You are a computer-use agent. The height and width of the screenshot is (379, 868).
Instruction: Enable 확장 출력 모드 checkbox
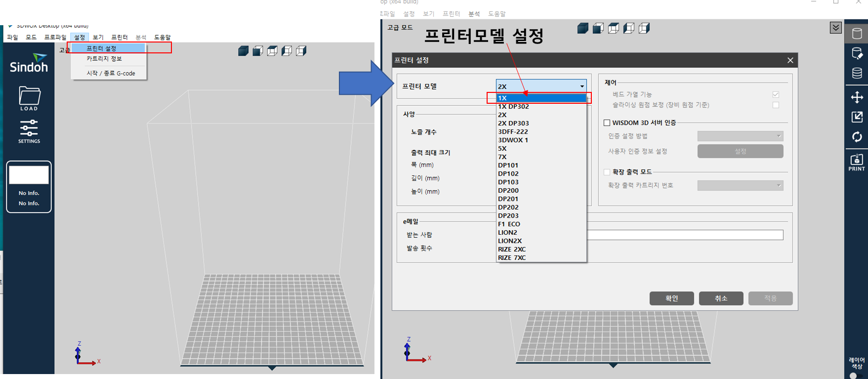pyautogui.click(x=607, y=172)
